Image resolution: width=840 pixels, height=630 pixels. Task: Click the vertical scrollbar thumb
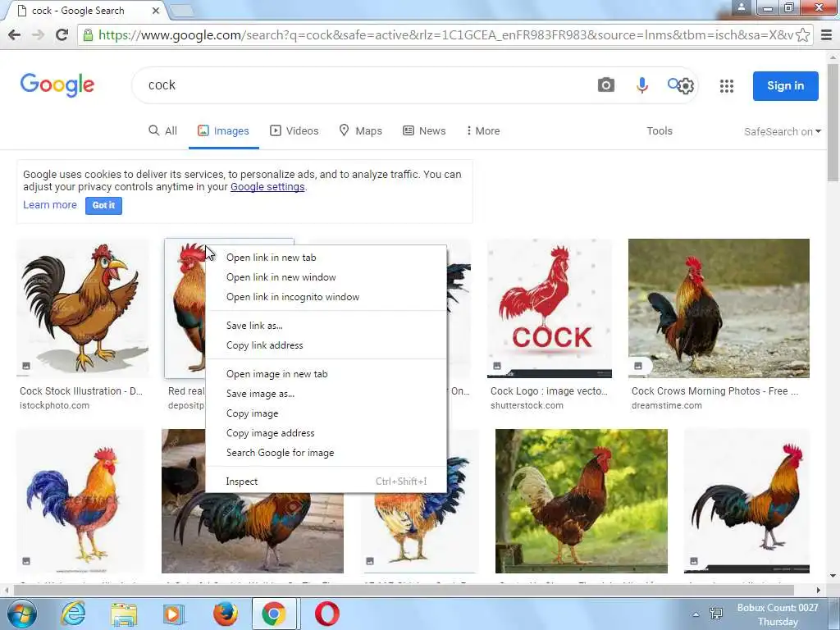833,123
